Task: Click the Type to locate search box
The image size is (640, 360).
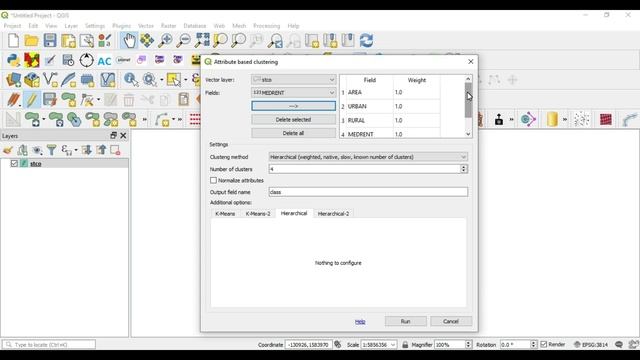Action: pos(49,344)
